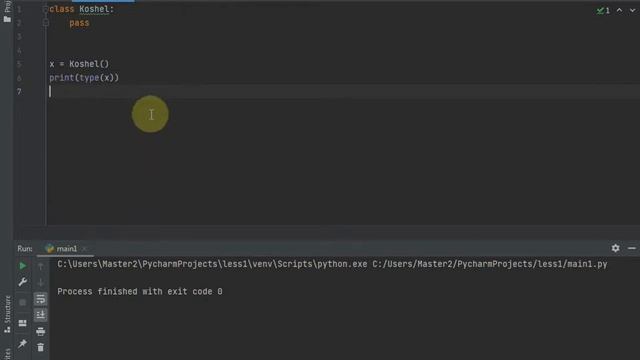Click fold end marker on pass line
The width and height of the screenshot is (640, 360).
45,23
